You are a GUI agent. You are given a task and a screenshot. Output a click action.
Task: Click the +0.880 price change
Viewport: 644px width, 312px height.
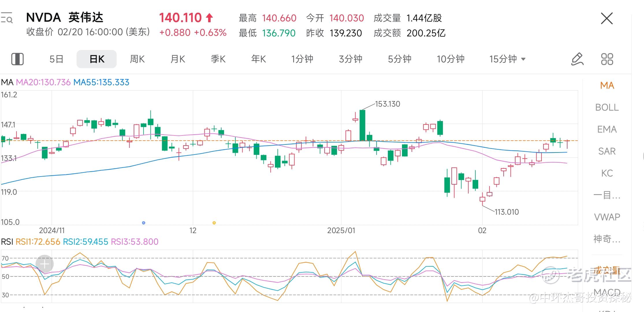175,33
